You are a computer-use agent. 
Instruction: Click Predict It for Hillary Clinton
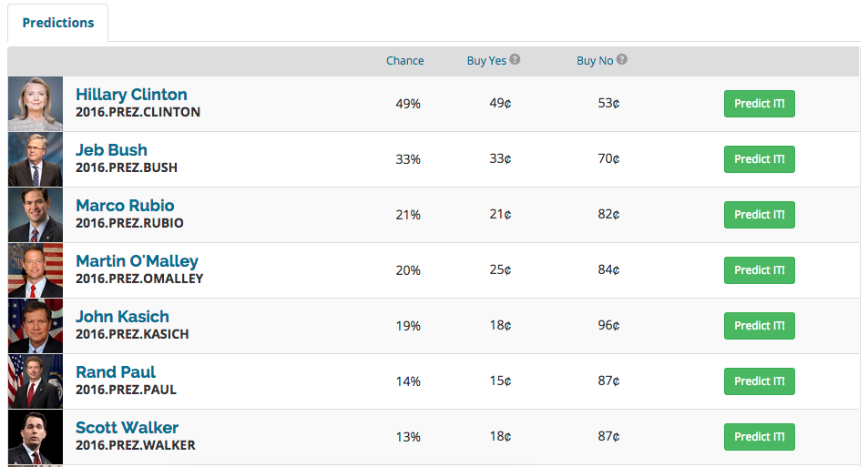(759, 104)
